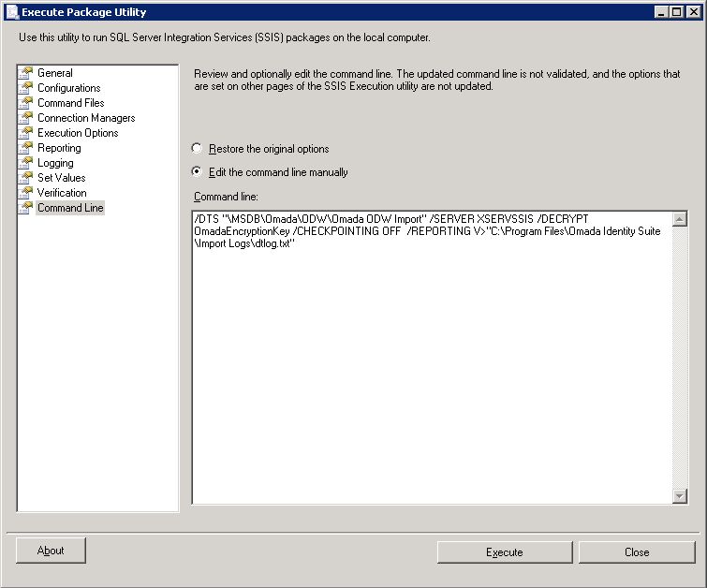707x588 pixels.
Task: Go to the Set Values label
Action: (x=61, y=178)
